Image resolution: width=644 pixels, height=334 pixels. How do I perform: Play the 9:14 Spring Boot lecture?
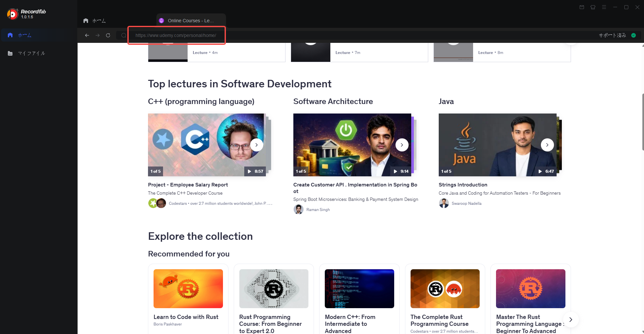[x=400, y=171]
